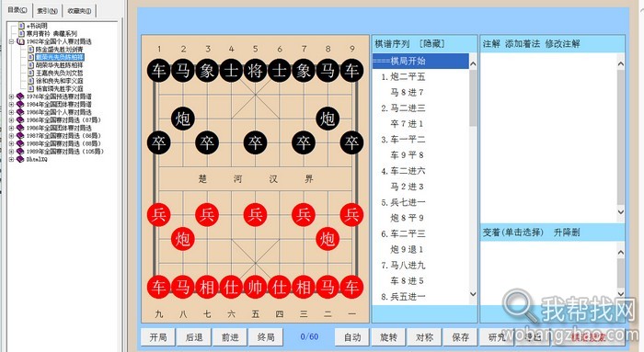
Task: Pick the black chariot 车 on file 1
Action: 158,71
